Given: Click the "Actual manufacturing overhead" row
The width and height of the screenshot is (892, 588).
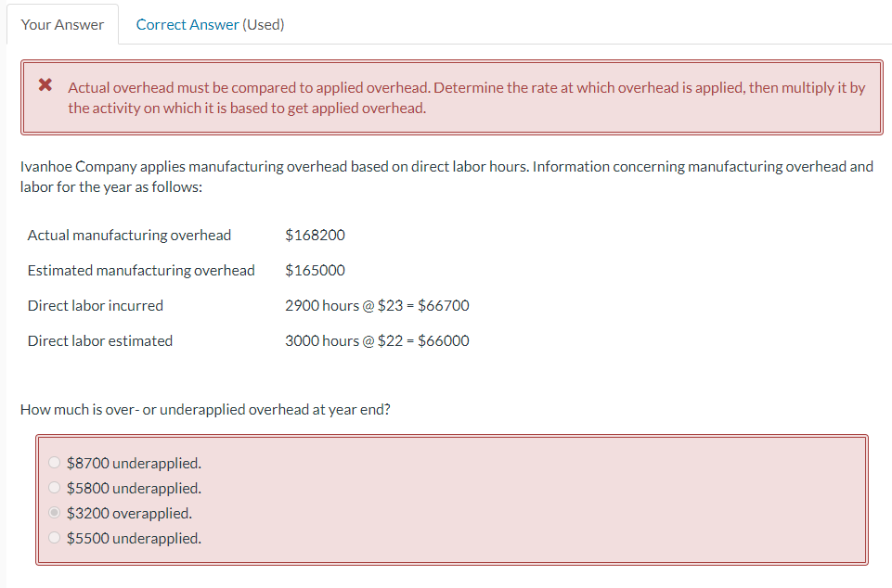Looking at the screenshot, I should (x=129, y=235).
